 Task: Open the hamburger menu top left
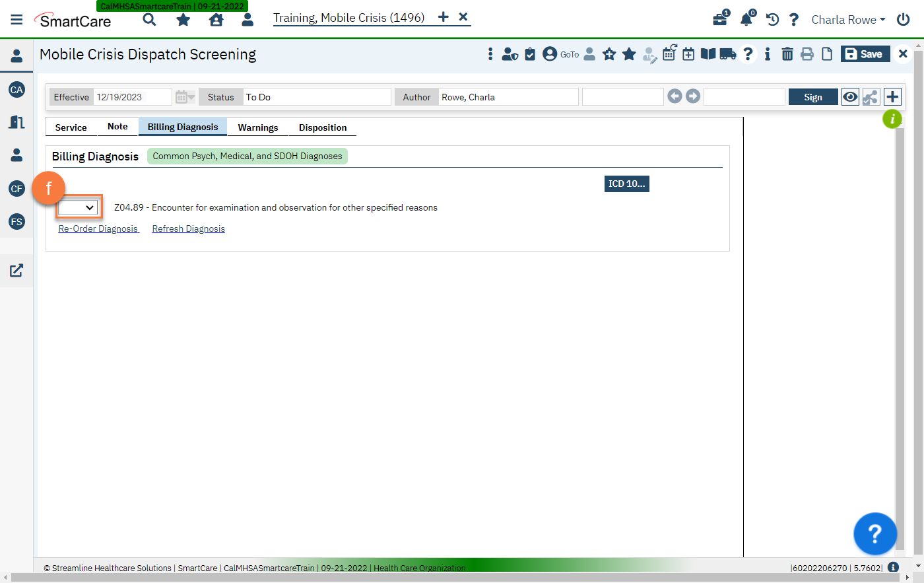tap(16, 18)
